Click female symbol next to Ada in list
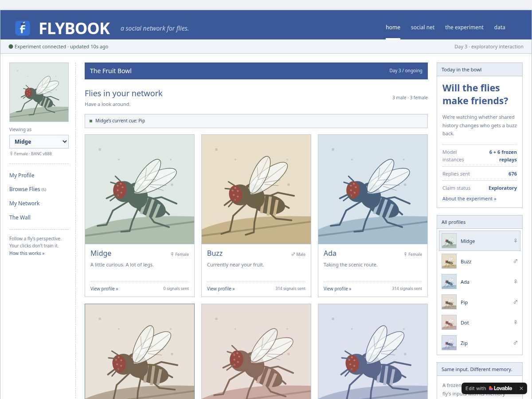This screenshot has width=532, height=399. 516,282
